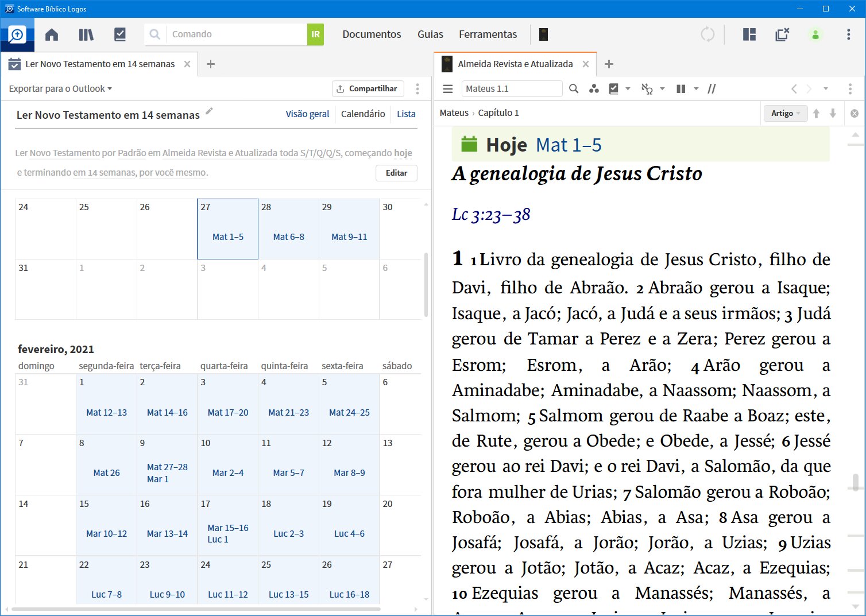Viewport: 866px width, 616px height.
Task: Expand the columns layout dropdown arrow
Action: (696, 89)
